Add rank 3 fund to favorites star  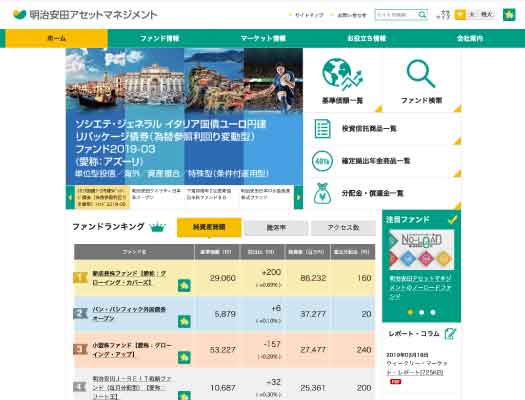(184, 357)
